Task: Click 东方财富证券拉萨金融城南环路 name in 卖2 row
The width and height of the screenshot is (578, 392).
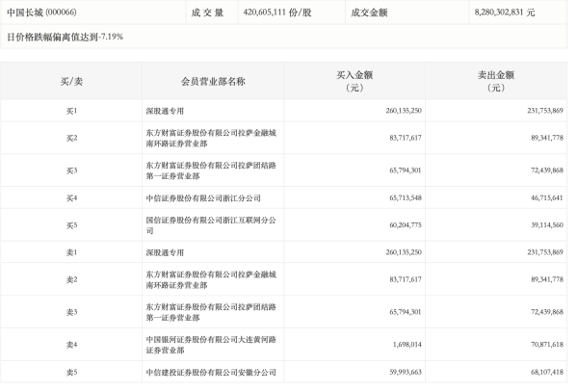Action: [x=211, y=279]
